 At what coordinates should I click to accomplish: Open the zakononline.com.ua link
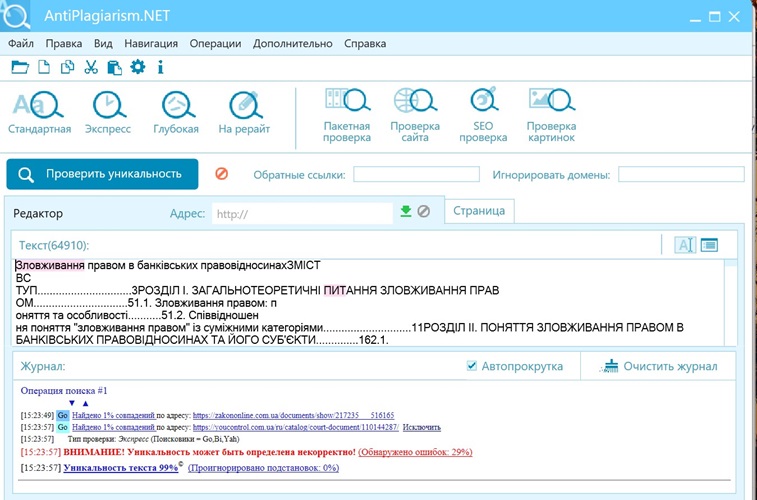click(294, 415)
